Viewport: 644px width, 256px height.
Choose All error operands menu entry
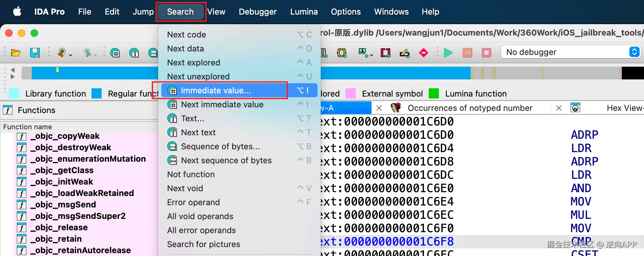(239, 230)
